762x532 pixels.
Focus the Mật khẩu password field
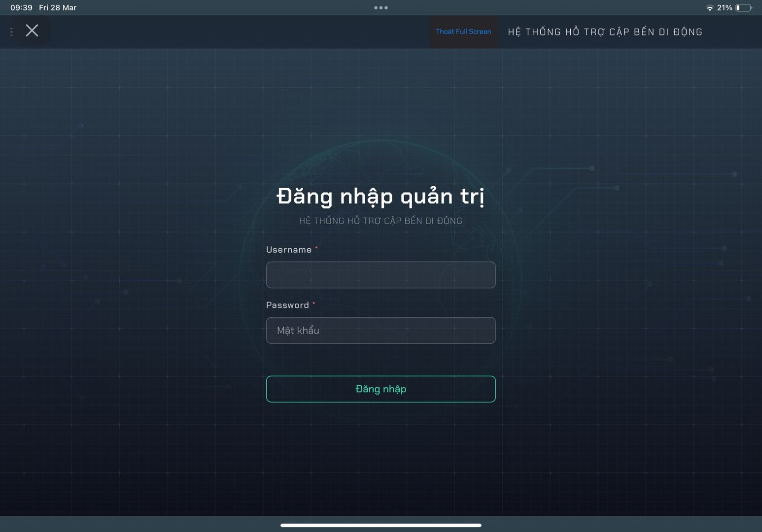381,331
